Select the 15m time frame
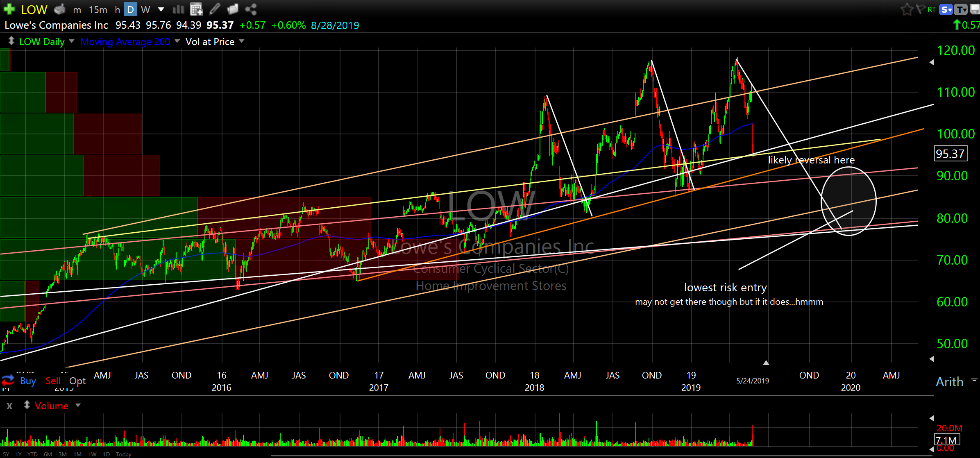This screenshot has height=458, width=980. click(x=98, y=9)
